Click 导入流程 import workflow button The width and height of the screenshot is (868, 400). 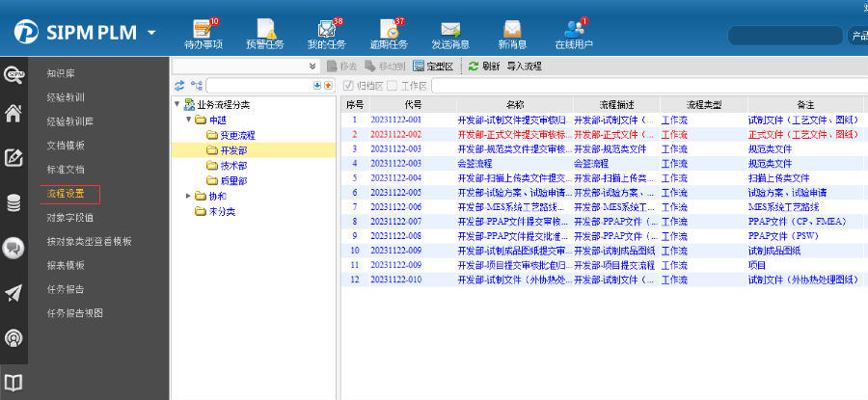[x=524, y=67]
